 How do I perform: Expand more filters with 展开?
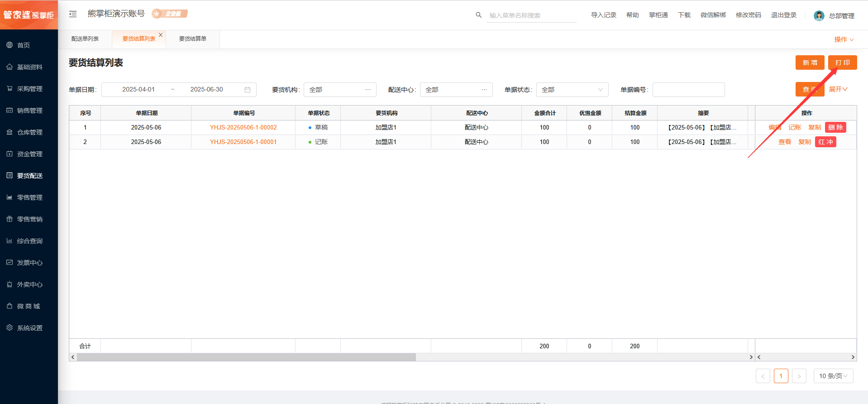click(x=838, y=89)
